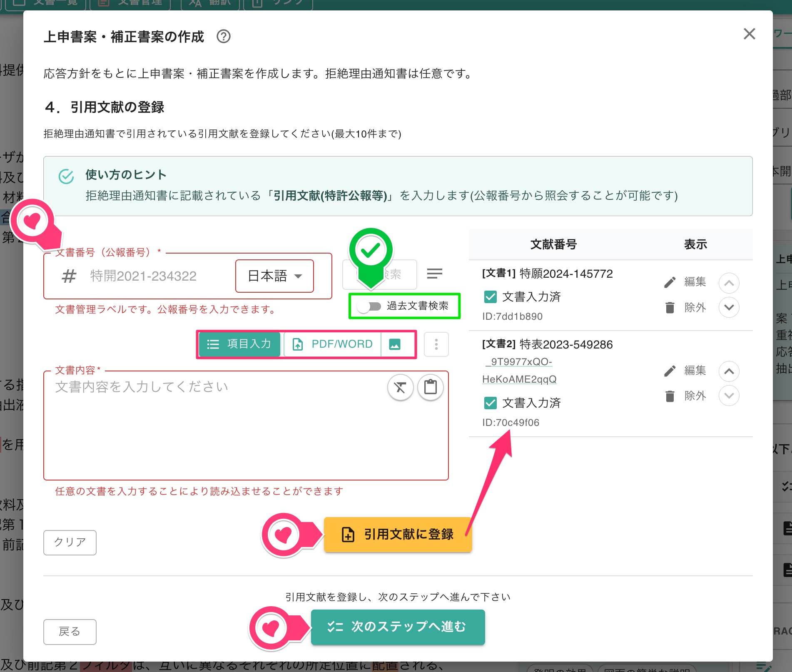Select the 項目入力 tab
This screenshot has height=672, width=792.
pos(240,344)
